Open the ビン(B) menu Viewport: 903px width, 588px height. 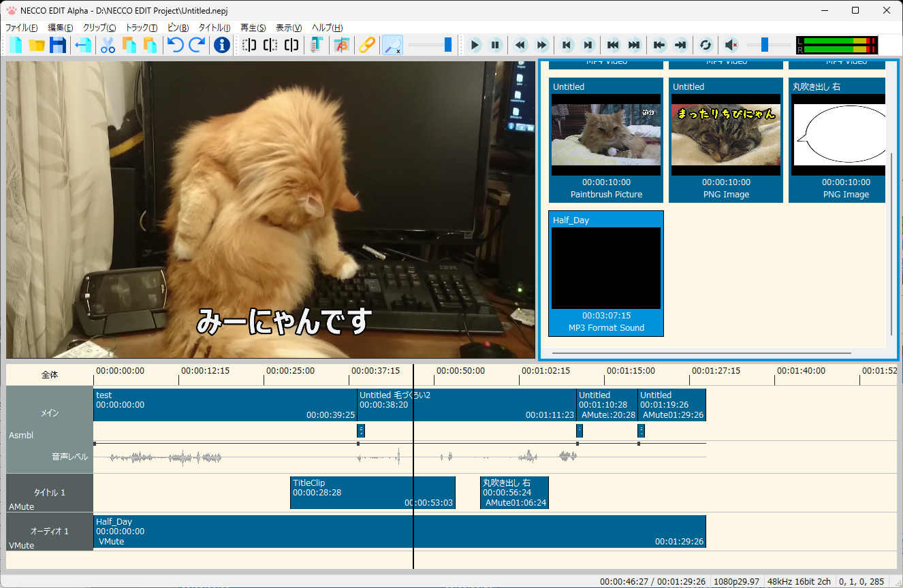178,27
